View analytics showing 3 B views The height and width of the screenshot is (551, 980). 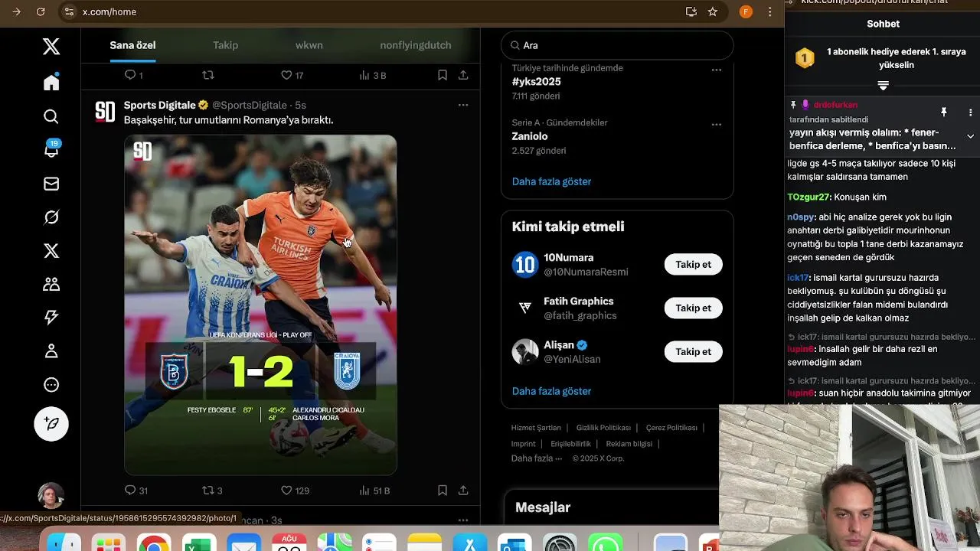pyautogui.click(x=373, y=75)
